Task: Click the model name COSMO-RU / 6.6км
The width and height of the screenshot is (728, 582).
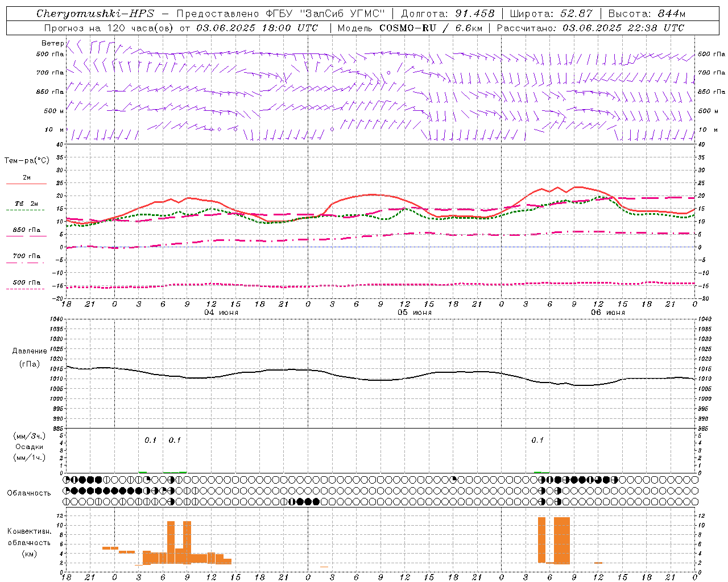Action: [431, 28]
